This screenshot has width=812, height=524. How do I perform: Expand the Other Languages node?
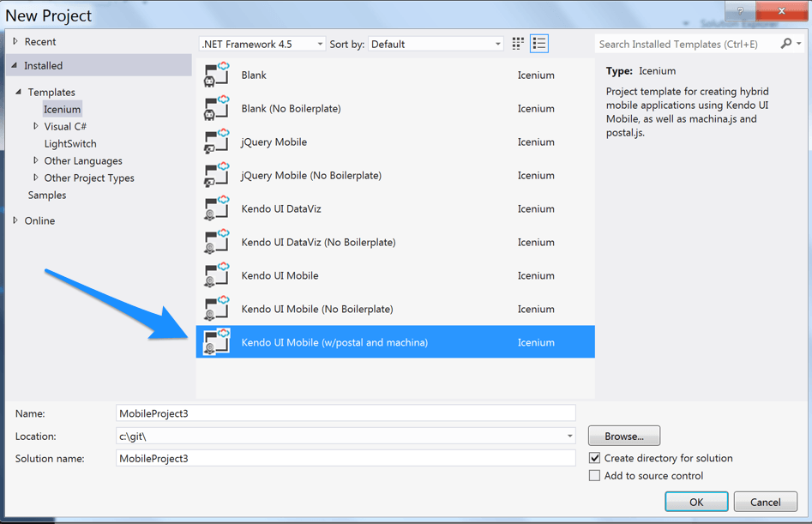coord(35,160)
